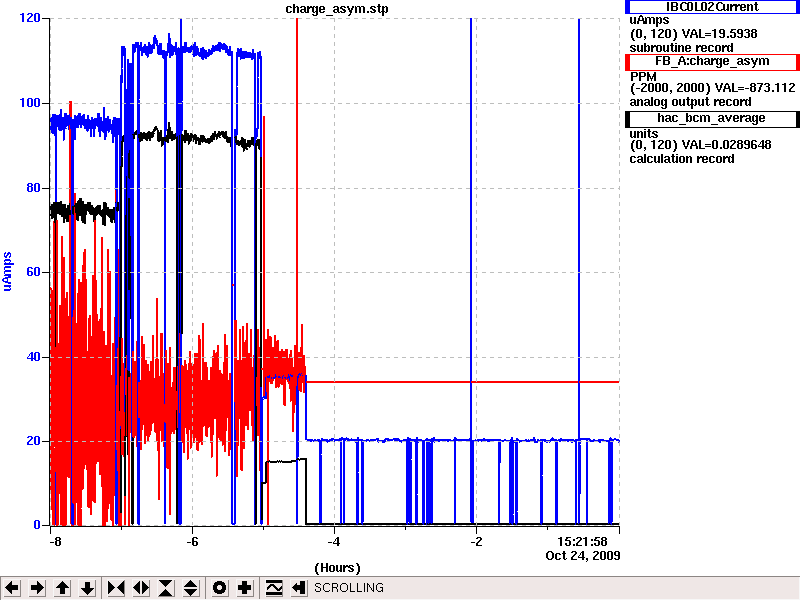The height and width of the screenshot is (600, 800).
Task: Click the circle auto-scale toolbar icon
Action: point(219,588)
